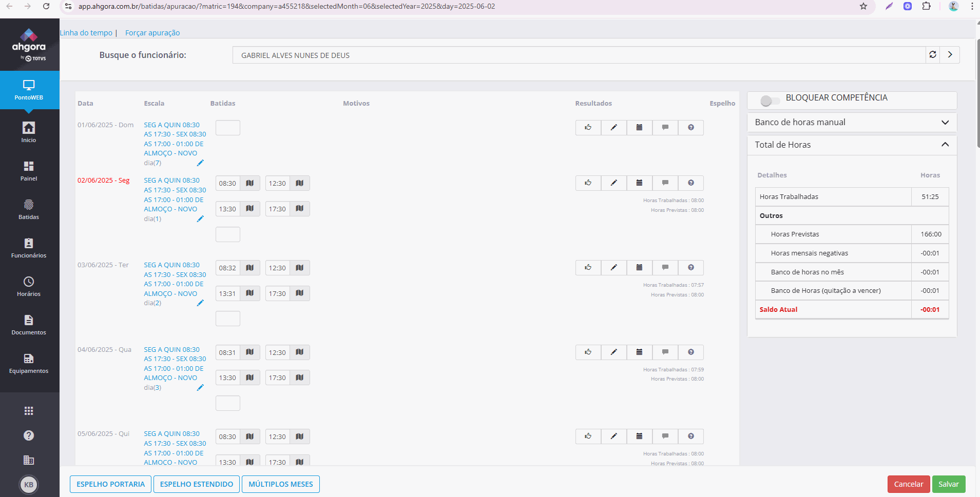
Task: Click Horas Trabalhadas value 51:25
Action: (930, 196)
